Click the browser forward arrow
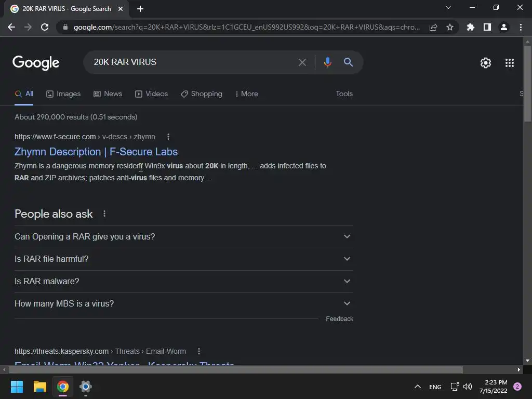The width and height of the screenshot is (532, 399). [28, 27]
